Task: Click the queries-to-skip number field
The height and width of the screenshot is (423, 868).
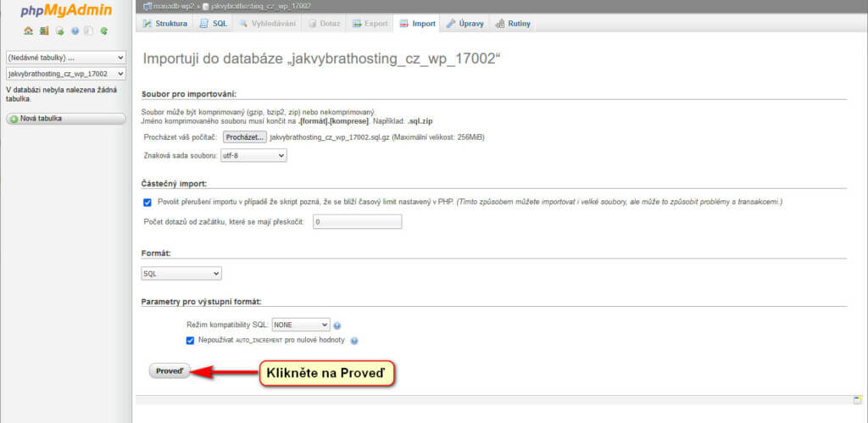Action: pyautogui.click(x=357, y=222)
